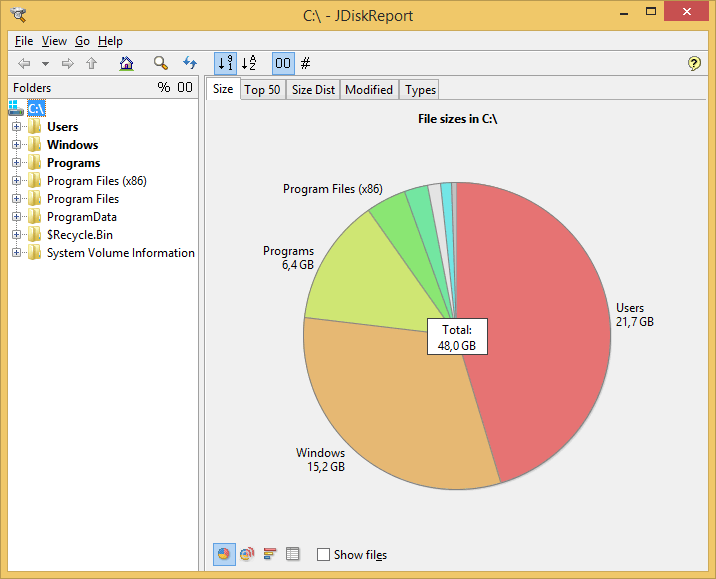Switch to the Size tab
The image size is (716, 579).
pyautogui.click(x=223, y=89)
